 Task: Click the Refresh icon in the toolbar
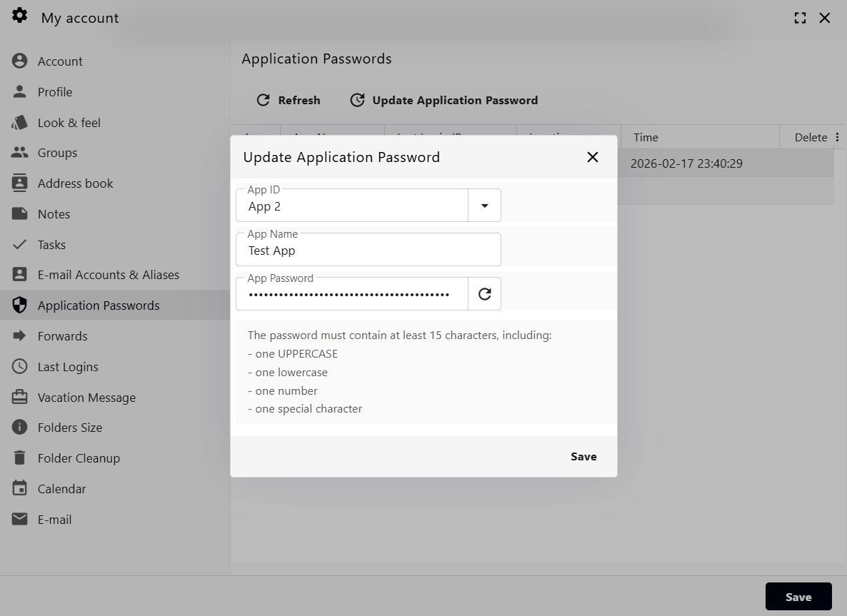[263, 100]
